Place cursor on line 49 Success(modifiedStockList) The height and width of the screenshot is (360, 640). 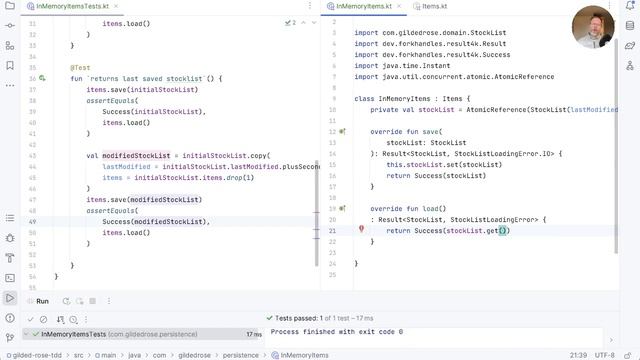point(156,222)
